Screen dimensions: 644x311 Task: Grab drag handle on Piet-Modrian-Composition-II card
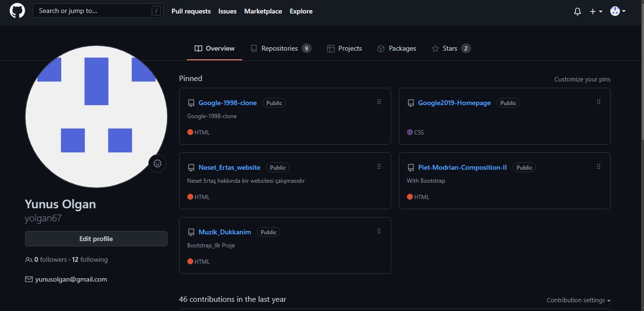[x=599, y=166]
